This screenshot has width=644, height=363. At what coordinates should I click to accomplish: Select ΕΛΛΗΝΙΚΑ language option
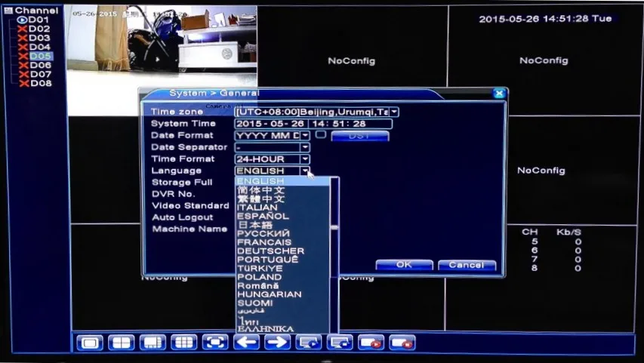click(x=282, y=329)
